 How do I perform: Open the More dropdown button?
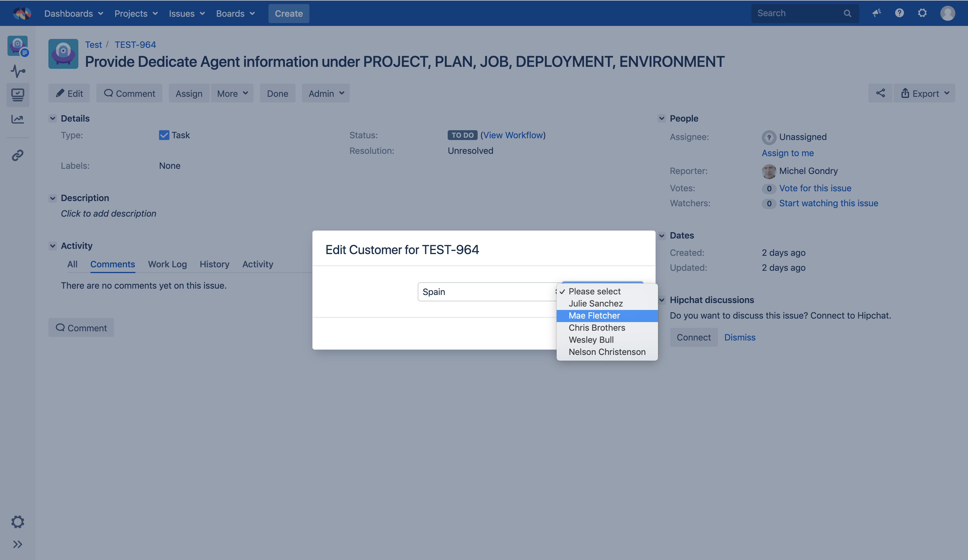(x=232, y=93)
